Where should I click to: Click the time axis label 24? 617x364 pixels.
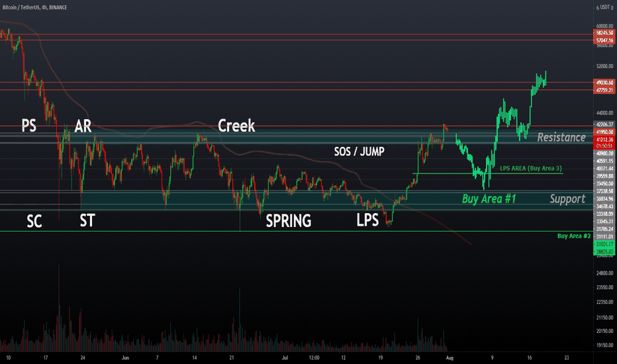coord(83,357)
